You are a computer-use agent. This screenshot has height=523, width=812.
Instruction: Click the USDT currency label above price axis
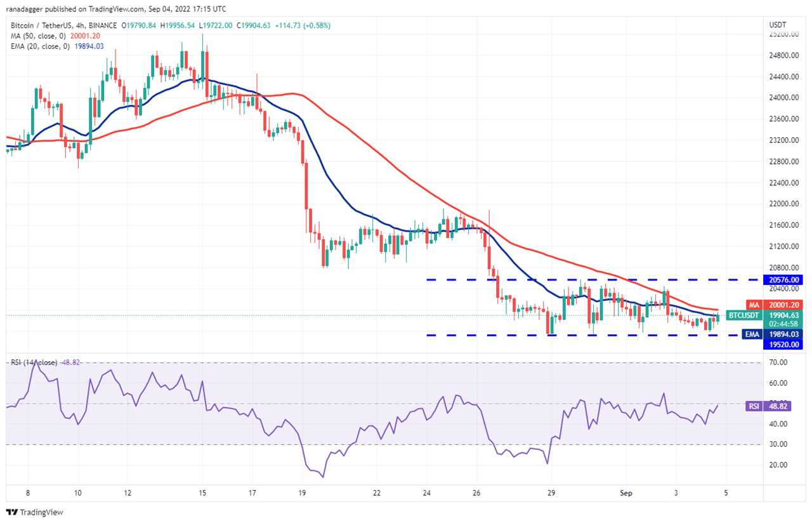(x=778, y=25)
